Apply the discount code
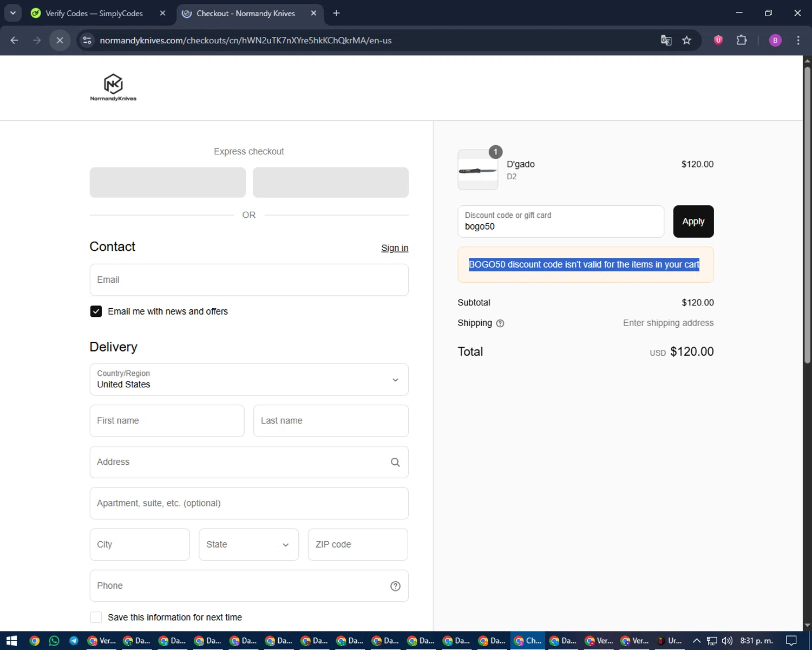Viewport: 812px width, 650px height. coord(693,222)
